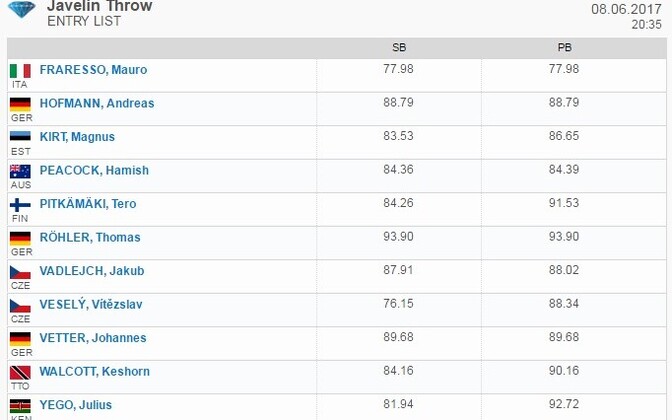Click the Trinidad and Tobago flag icon
The image size is (672, 420).
[20, 372]
